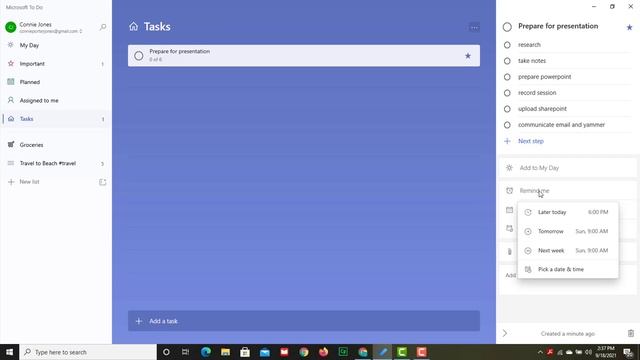Click Add to My Day
This screenshot has width=640, height=360.
(567, 168)
